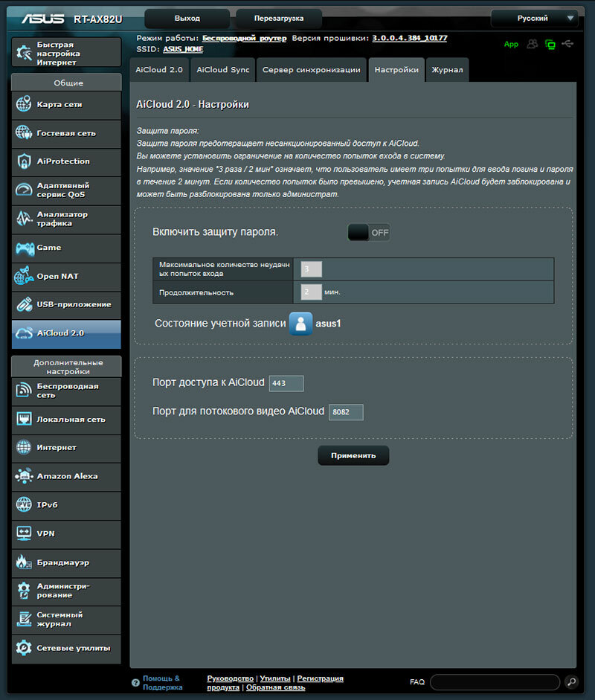Screen dimensions: 595x700
Task: Switch to the AiCloud 2.0 tab
Action: (x=159, y=70)
